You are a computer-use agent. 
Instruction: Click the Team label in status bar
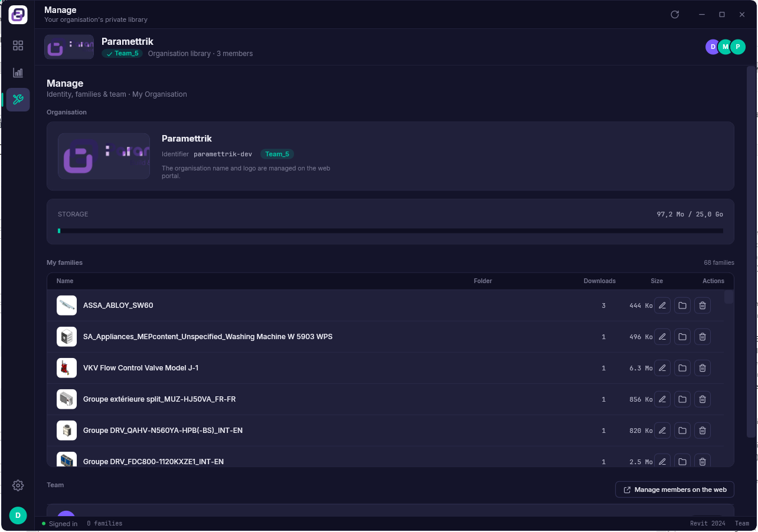[x=742, y=524]
